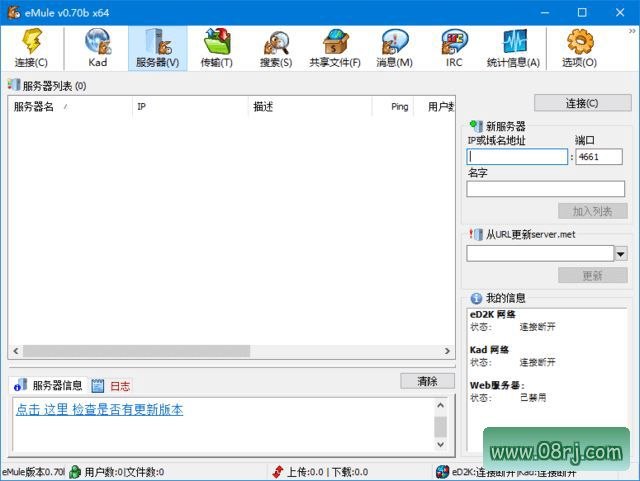Viewport: 640px width, 481px height.
Task: Maximize the eMule window
Action: click(582, 12)
